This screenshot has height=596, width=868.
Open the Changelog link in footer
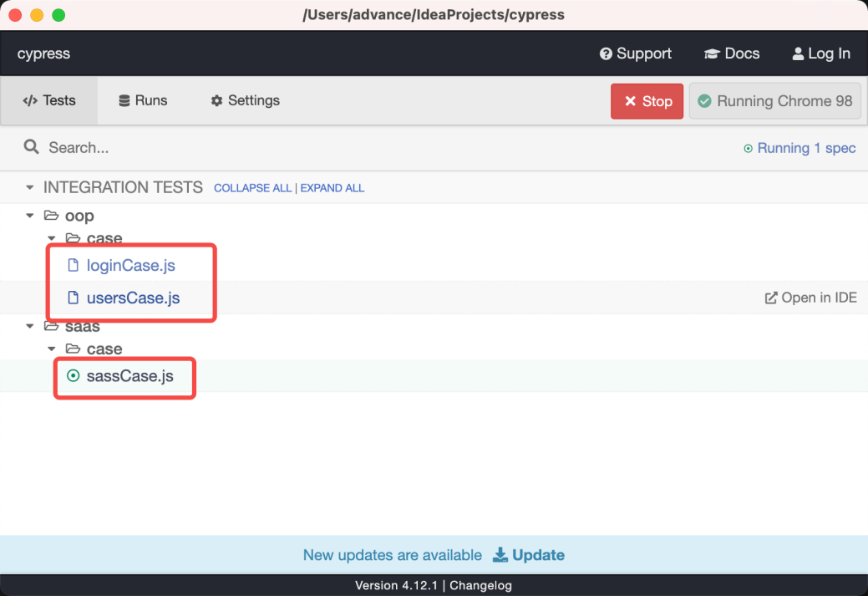tap(480, 585)
